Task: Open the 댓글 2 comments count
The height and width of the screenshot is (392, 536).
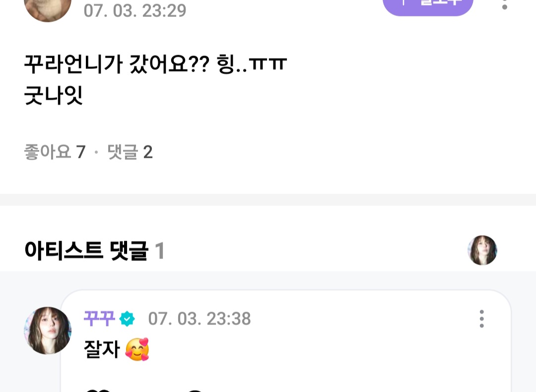Action: tap(130, 152)
